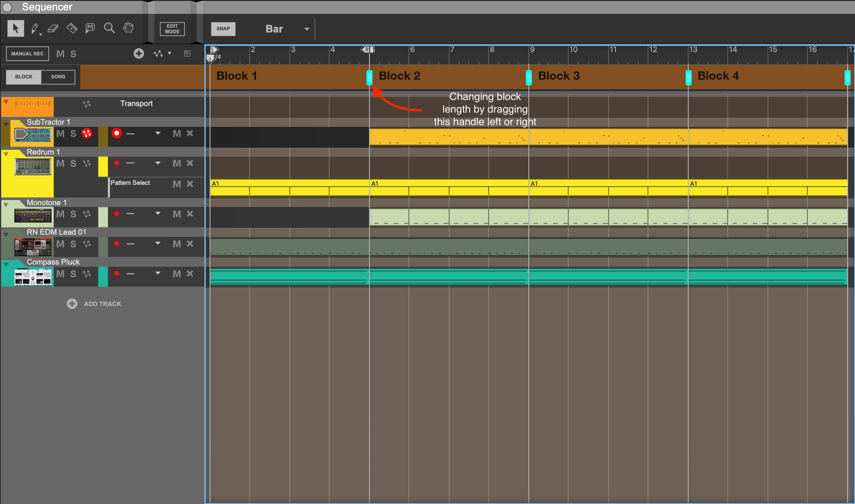Click the Compass Pluck teal color swatch
855x504 pixels.
(103, 277)
